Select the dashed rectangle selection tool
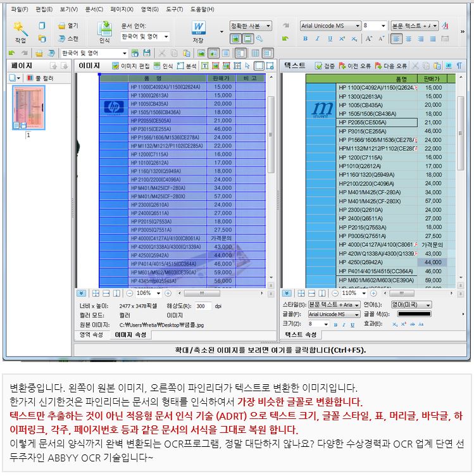This screenshot has height=476, width=474. tap(259, 66)
